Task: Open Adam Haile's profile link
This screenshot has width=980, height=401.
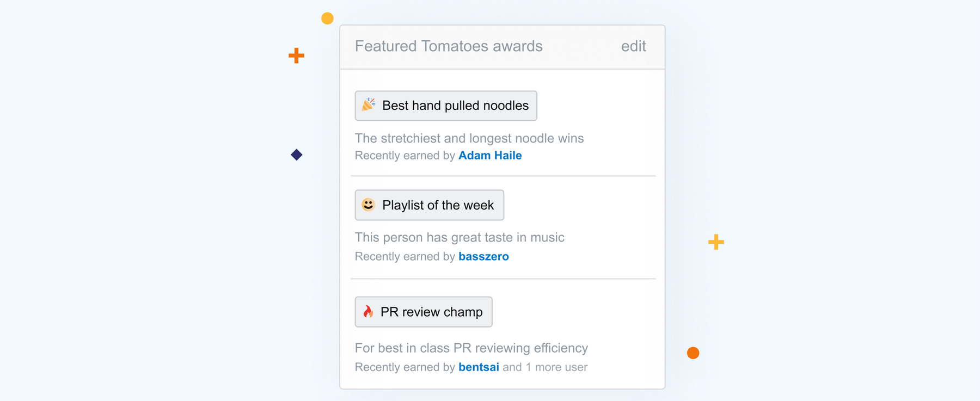Action: click(490, 156)
